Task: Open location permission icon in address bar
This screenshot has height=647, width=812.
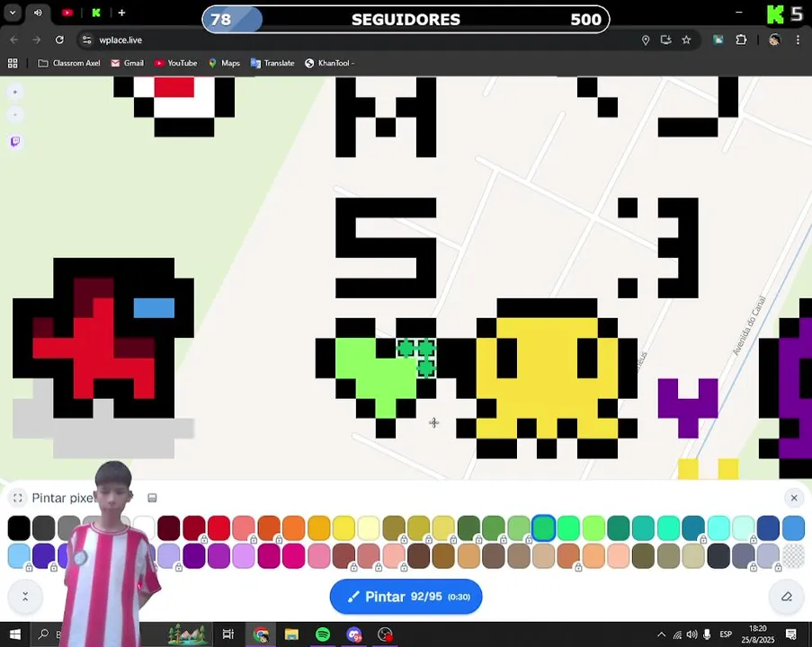Action: (x=646, y=40)
